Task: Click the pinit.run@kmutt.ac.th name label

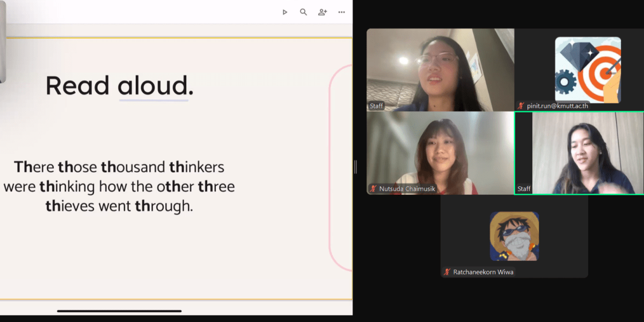Action: tap(558, 106)
